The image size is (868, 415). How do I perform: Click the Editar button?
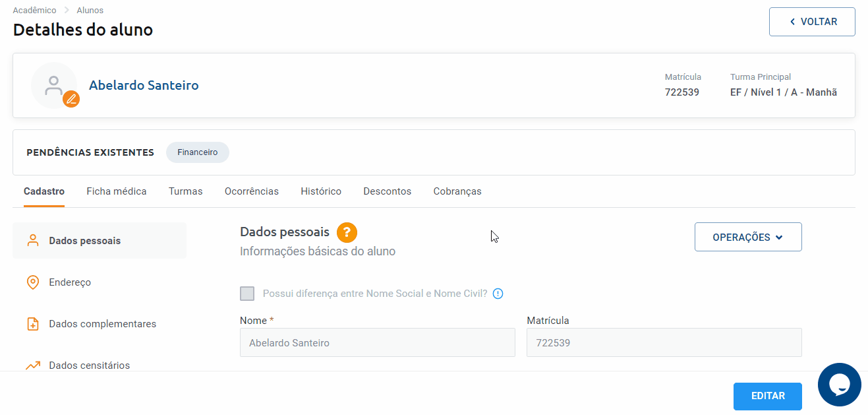pyautogui.click(x=768, y=396)
